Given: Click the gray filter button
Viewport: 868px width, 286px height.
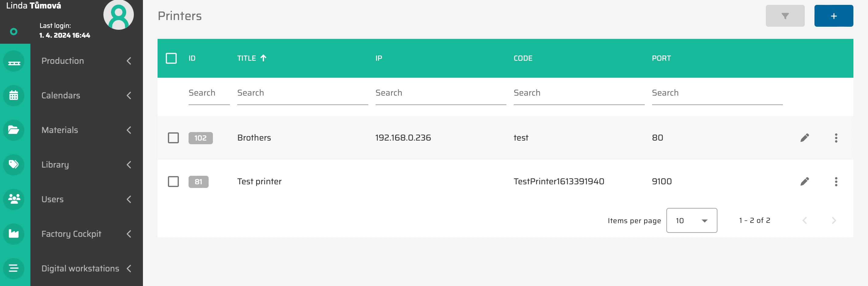Looking at the screenshot, I should pyautogui.click(x=785, y=16).
